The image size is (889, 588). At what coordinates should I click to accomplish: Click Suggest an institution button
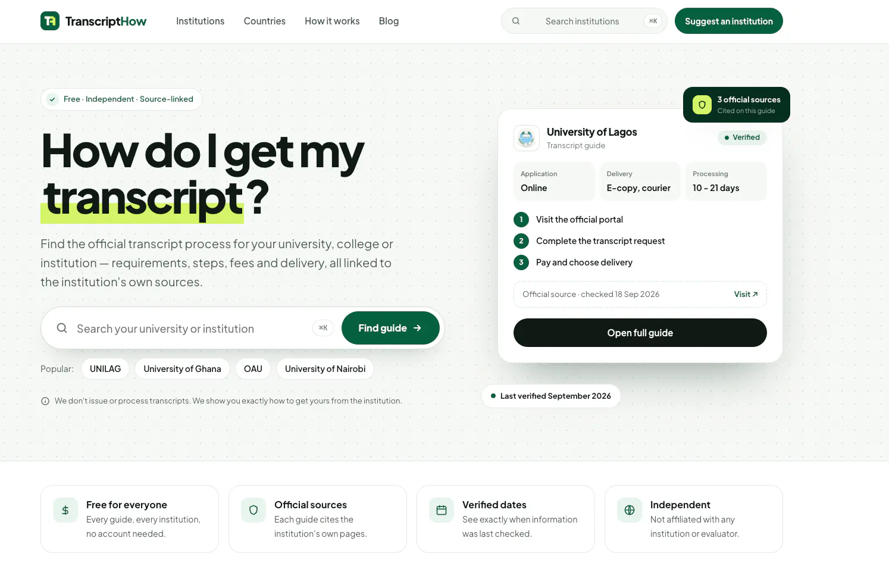click(729, 21)
